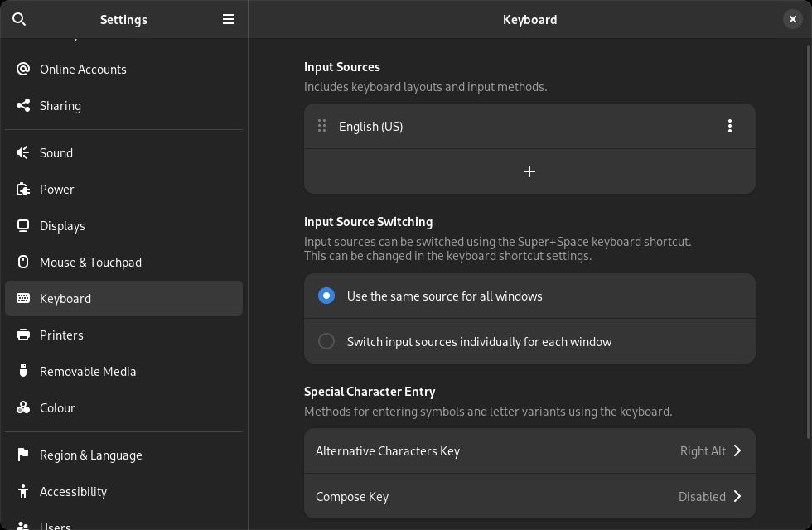Screen dimensions: 812x530
Task: Click the Printers icon in sidebar
Action: (23, 335)
